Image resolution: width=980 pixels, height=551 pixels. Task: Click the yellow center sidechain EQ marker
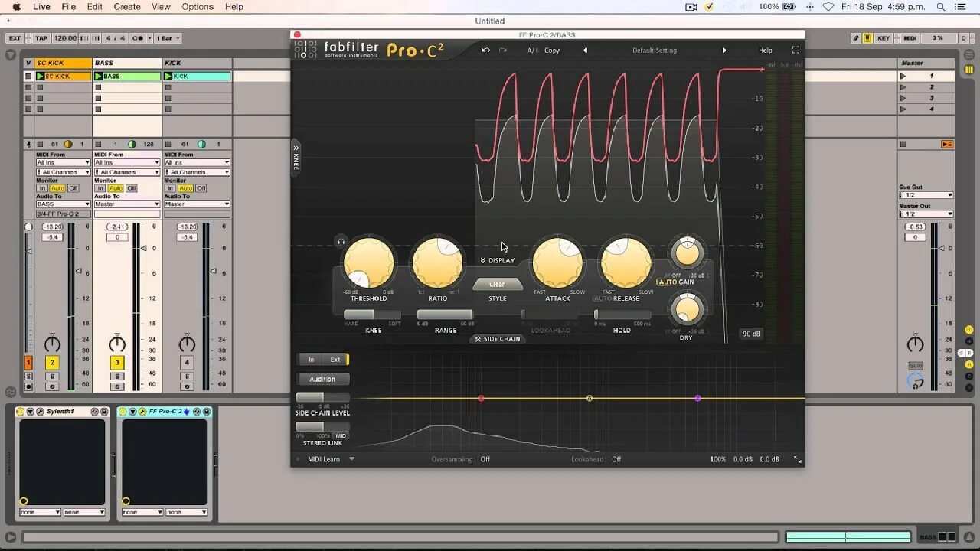[x=590, y=399]
